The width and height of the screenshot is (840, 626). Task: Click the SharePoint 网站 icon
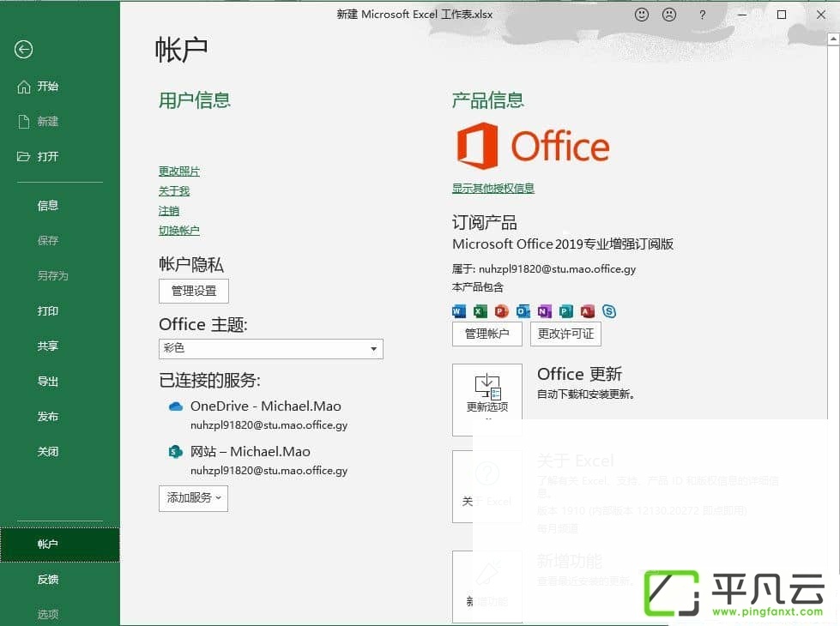click(176, 452)
